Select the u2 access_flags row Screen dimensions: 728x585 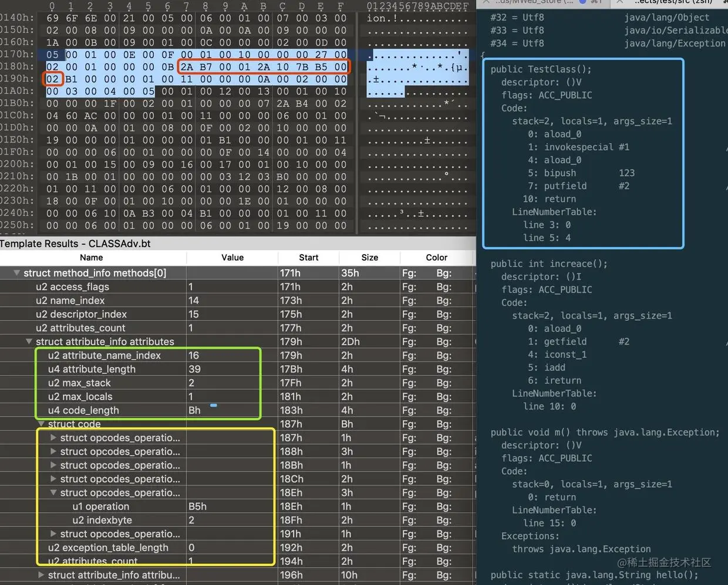pyautogui.click(x=237, y=287)
